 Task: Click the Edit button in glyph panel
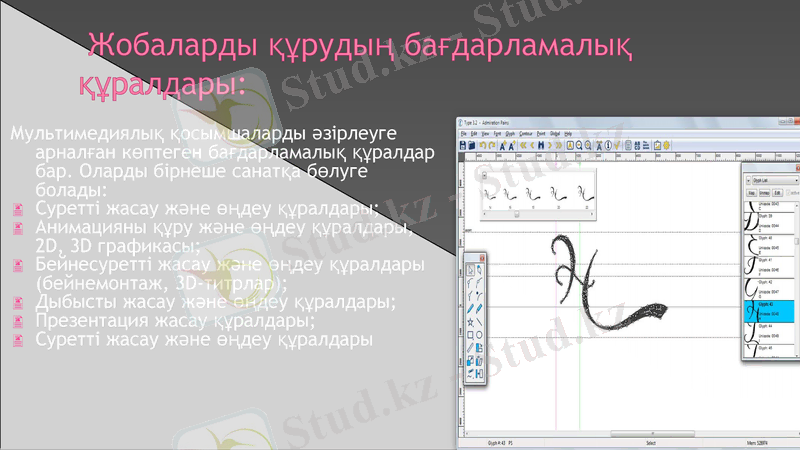777,193
